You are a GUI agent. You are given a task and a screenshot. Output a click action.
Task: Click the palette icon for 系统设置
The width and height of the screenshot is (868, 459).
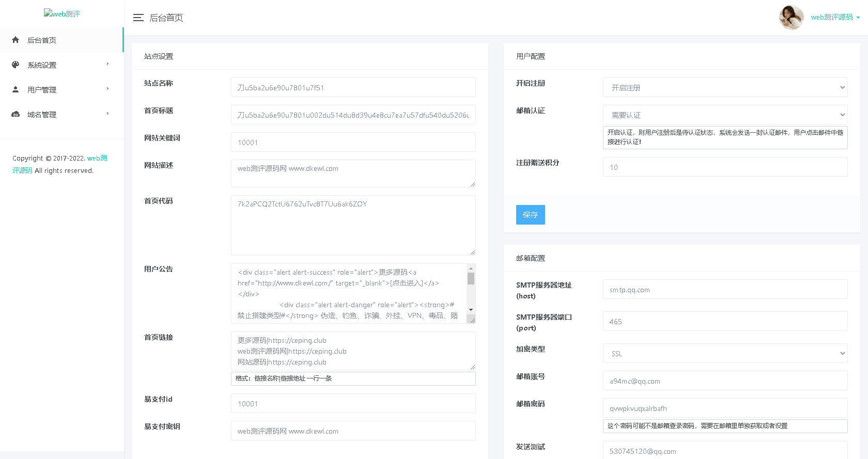[16, 65]
